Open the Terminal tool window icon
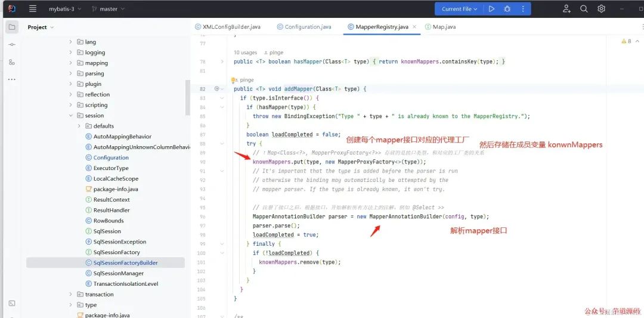The height and width of the screenshot is (318, 644). [12, 303]
